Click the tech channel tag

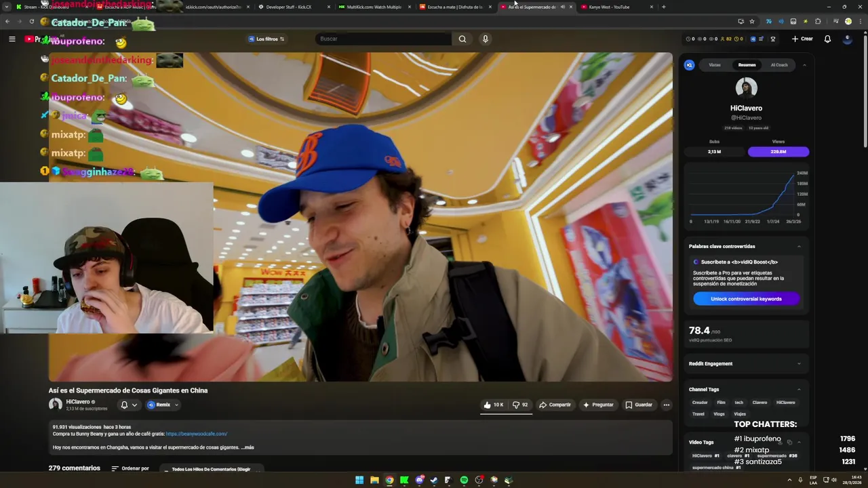[x=739, y=403]
